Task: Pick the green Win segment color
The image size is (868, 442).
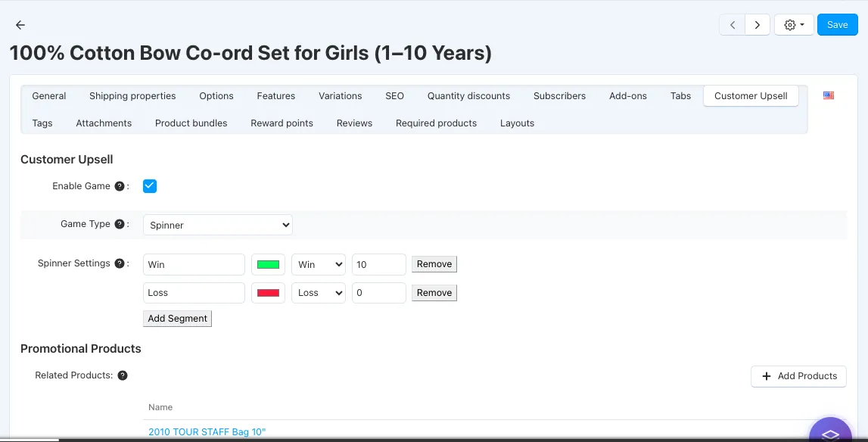Action: click(268, 265)
